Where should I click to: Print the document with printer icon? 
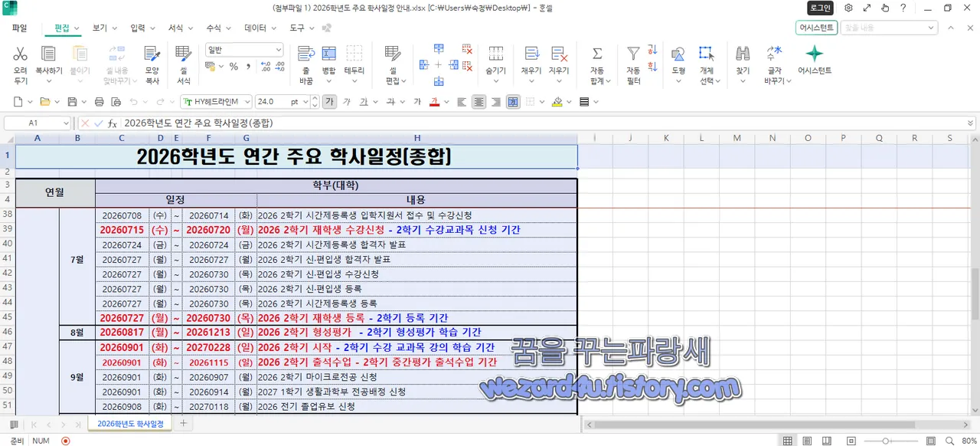coord(99,101)
